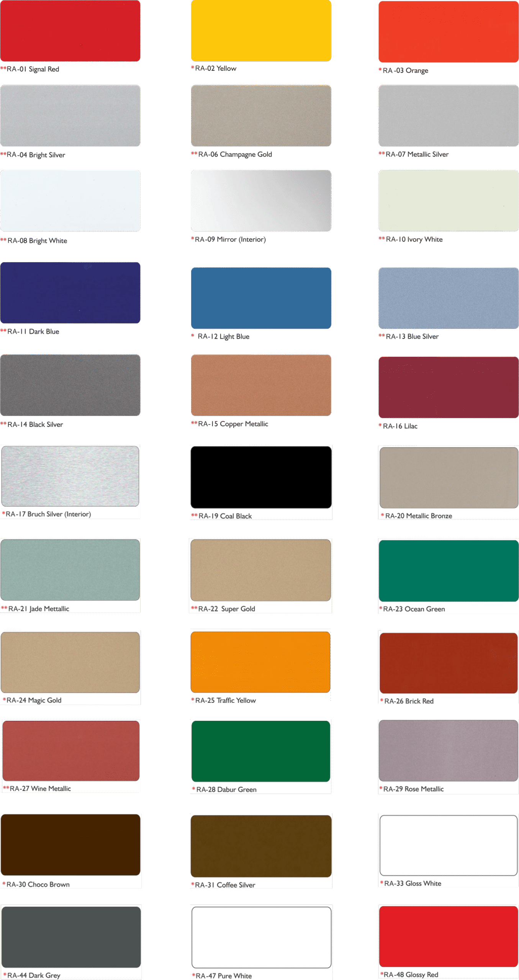Select the RA-13 Blue Silver swatch

coord(448,298)
